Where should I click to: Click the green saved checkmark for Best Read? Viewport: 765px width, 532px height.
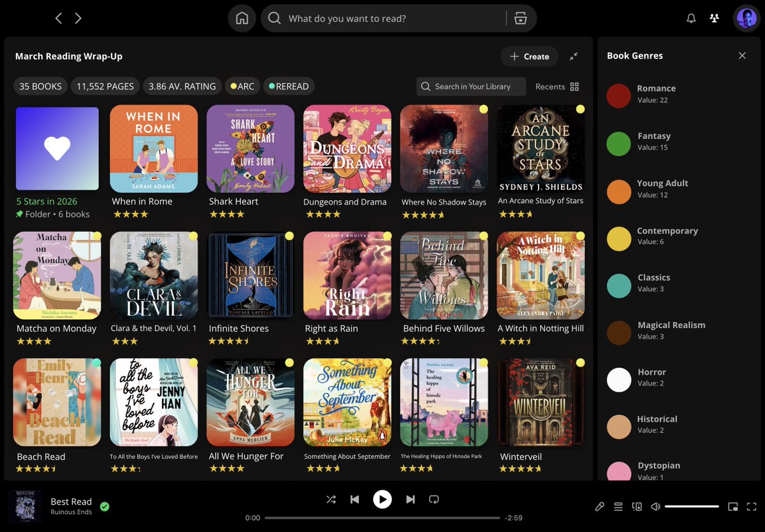(x=105, y=507)
